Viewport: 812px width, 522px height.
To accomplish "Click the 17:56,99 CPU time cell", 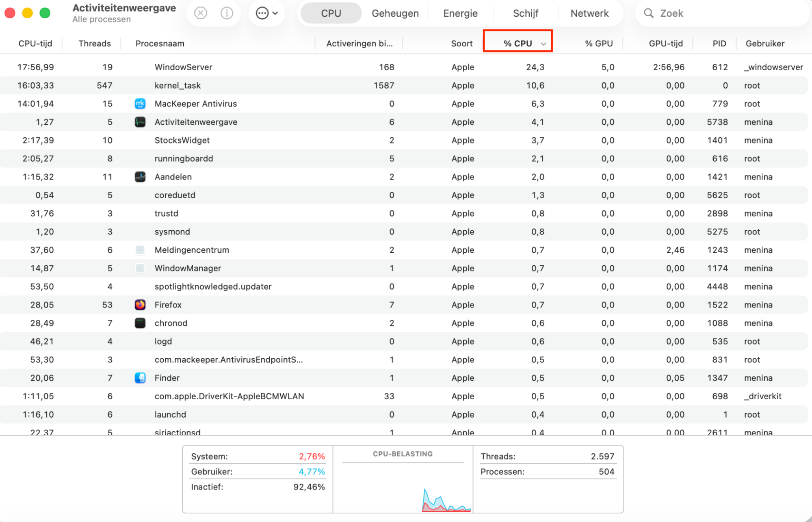I will [x=35, y=67].
